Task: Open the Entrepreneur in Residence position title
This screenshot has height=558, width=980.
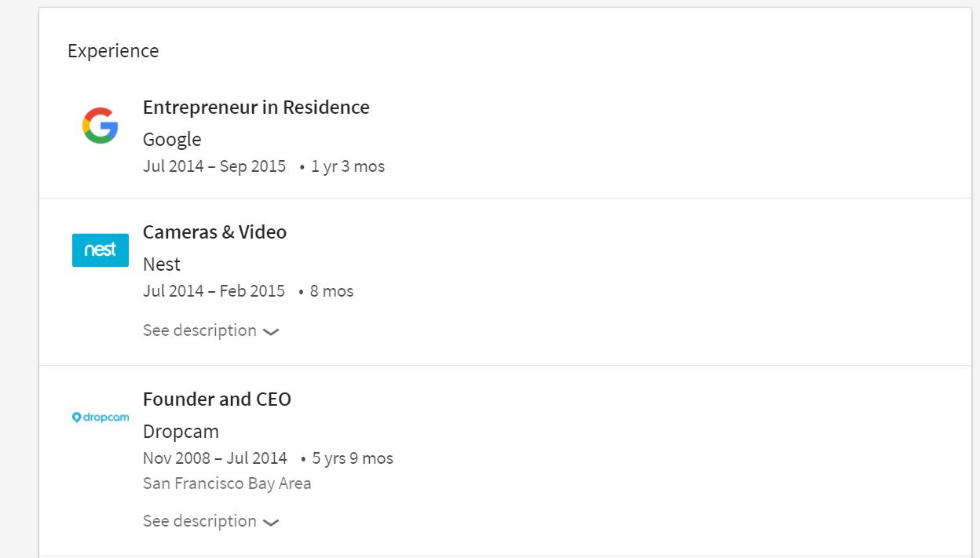Action: [256, 108]
